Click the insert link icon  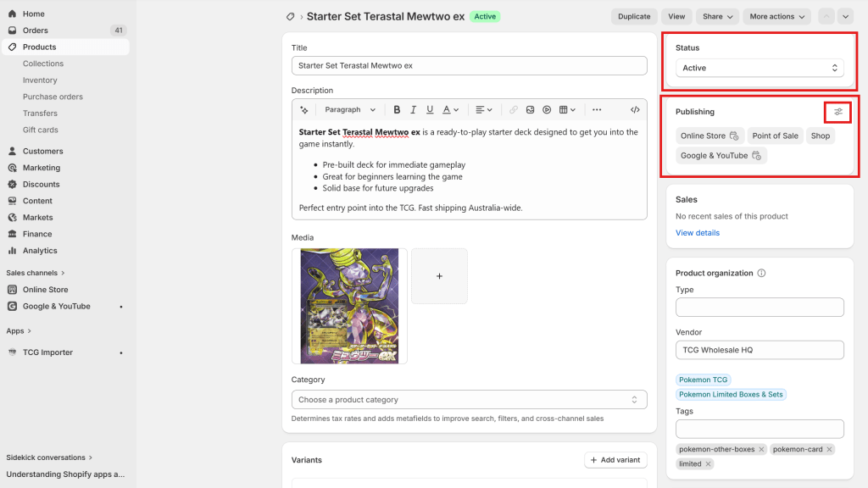(514, 109)
